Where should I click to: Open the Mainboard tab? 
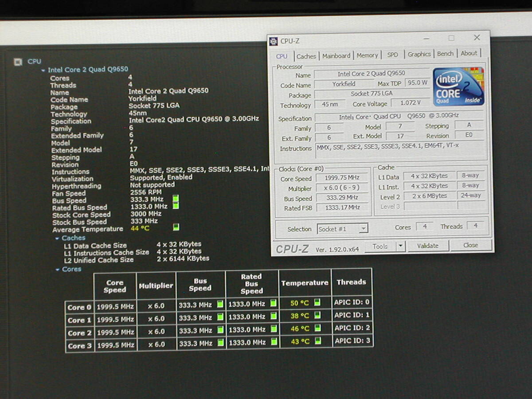coord(336,56)
